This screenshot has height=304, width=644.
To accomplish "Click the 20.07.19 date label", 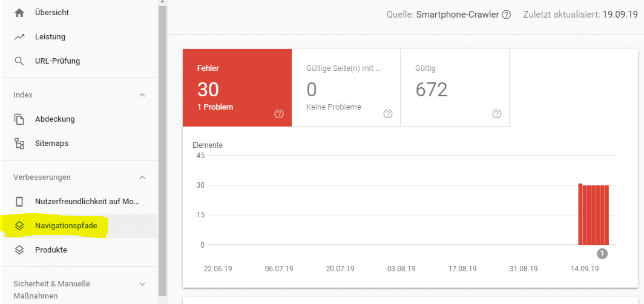I will pyautogui.click(x=340, y=269).
